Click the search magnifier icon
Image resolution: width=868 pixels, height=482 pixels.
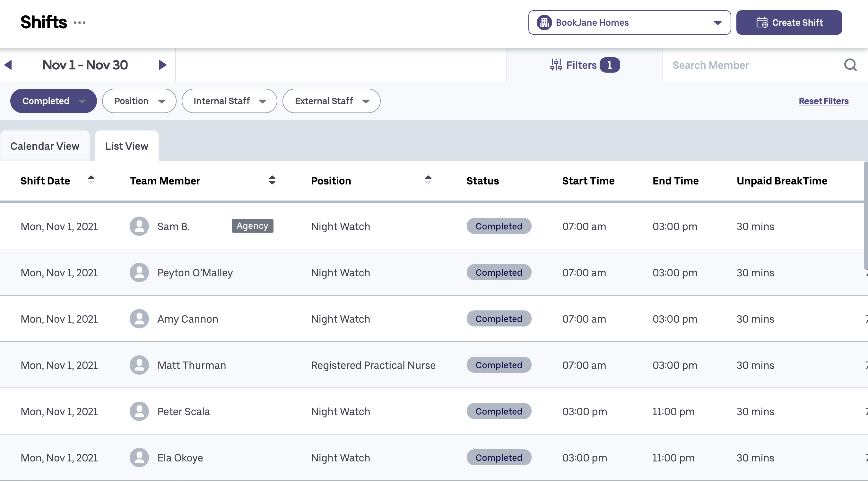coord(850,65)
